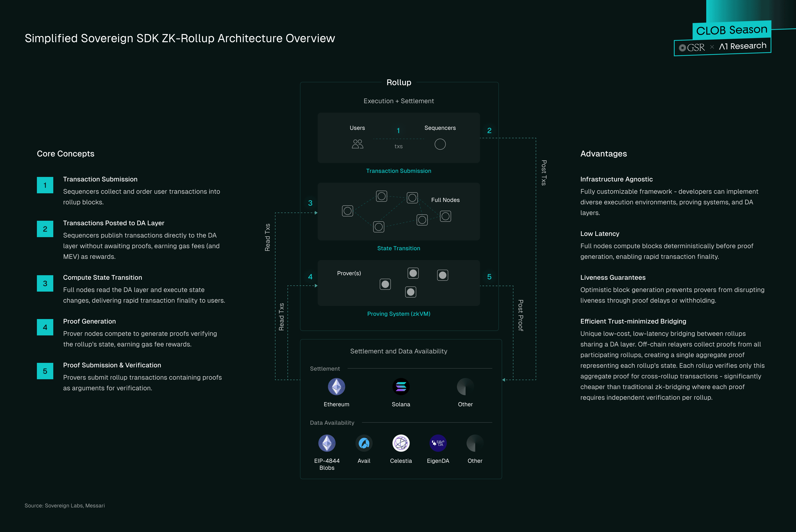
Task: Click the EIP-4844 Blobs logo
Action: coord(327,443)
